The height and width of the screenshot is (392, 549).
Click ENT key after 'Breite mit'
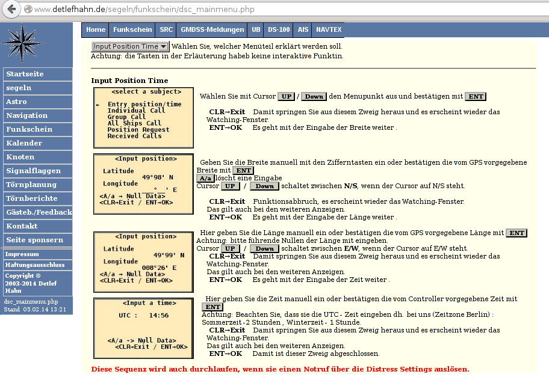244,171
